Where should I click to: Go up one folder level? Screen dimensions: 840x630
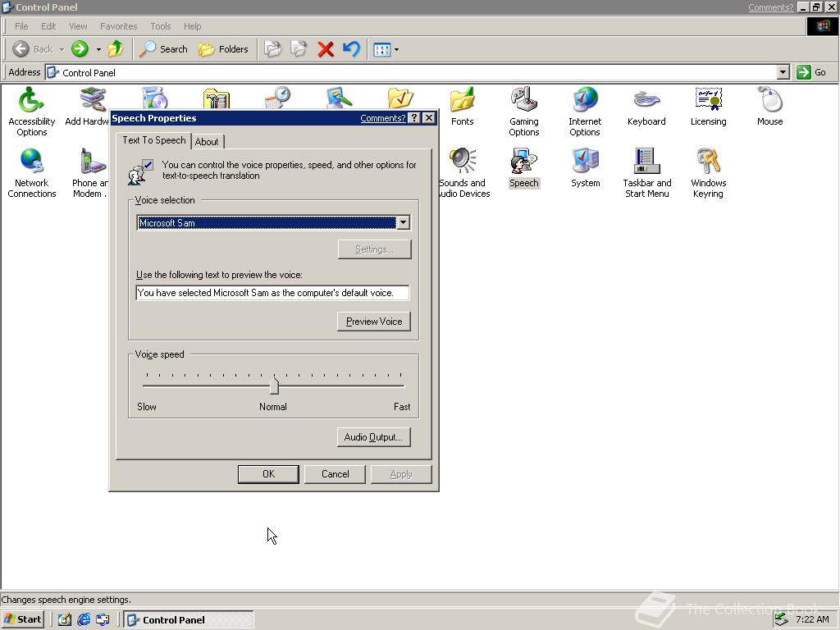[x=115, y=49]
